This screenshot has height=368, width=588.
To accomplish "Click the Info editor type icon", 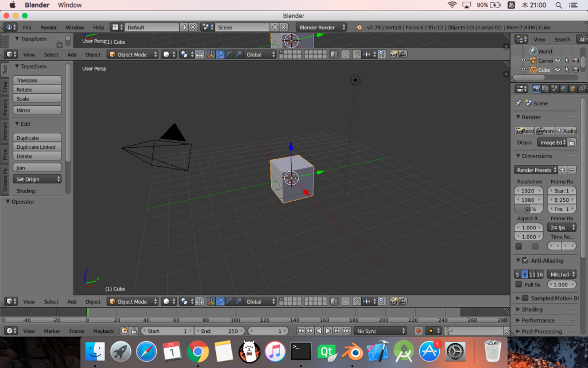I will coord(10,27).
